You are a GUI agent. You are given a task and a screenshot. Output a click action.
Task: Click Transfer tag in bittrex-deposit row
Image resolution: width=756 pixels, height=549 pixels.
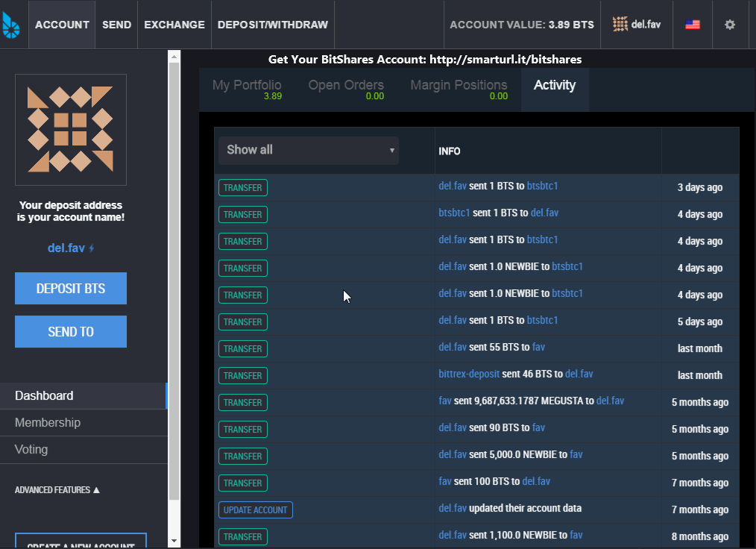click(x=243, y=376)
